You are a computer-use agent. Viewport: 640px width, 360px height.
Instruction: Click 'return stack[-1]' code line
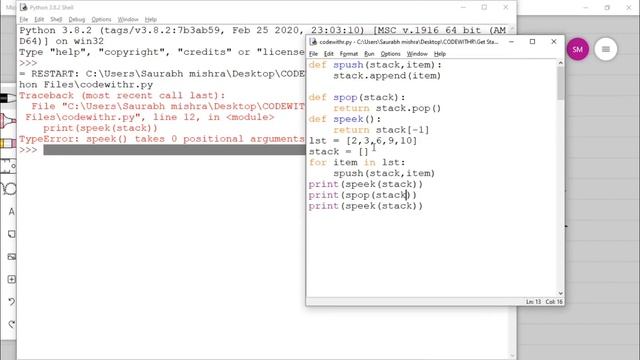click(x=381, y=130)
